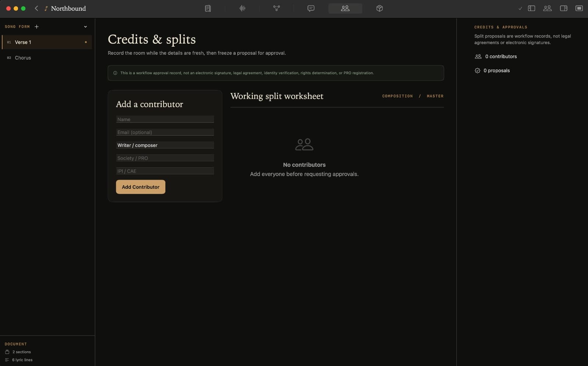Click the 6 lyric lines icon
This screenshot has height=366, width=588.
coord(7,360)
